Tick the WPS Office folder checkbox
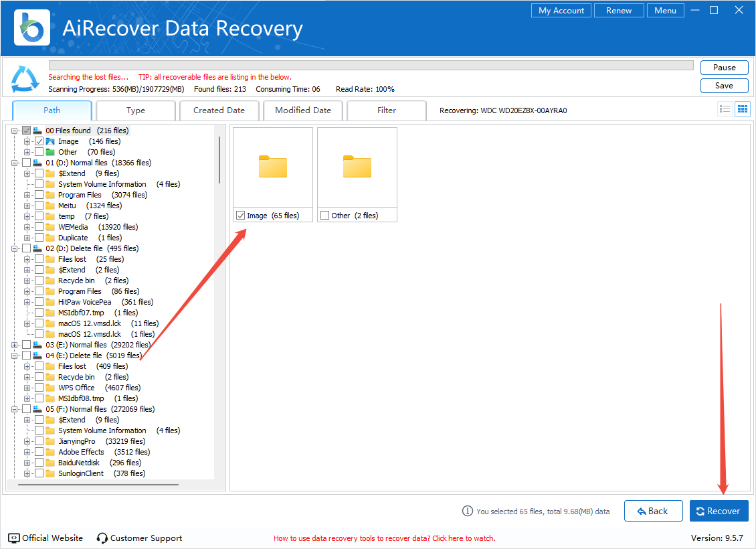This screenshot has height=549, width=756. (39, 388)
